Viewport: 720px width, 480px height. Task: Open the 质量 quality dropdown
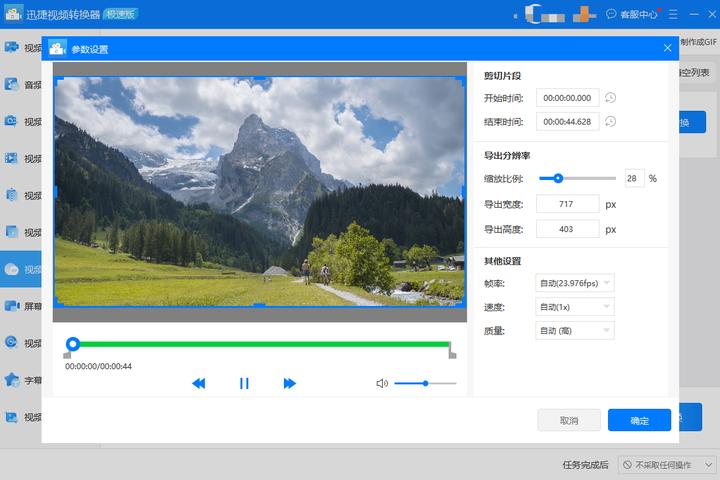point(574,331)
